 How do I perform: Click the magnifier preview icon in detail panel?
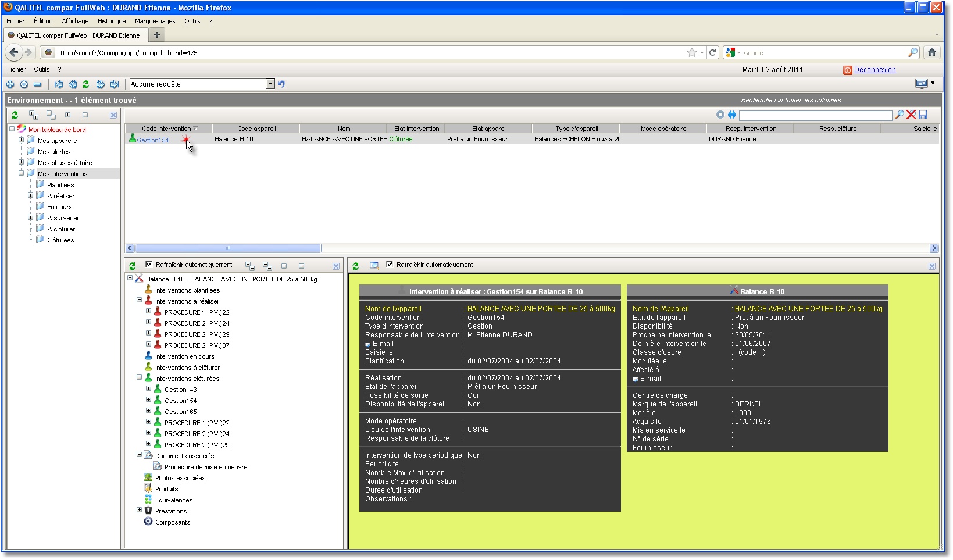pyautogui.click(x=374, y=266)
